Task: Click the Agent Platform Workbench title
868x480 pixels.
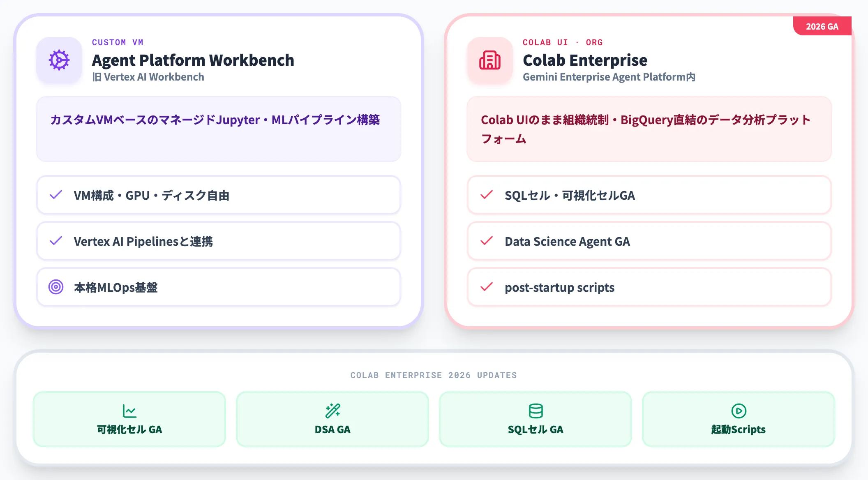Action: click(193, 60)
